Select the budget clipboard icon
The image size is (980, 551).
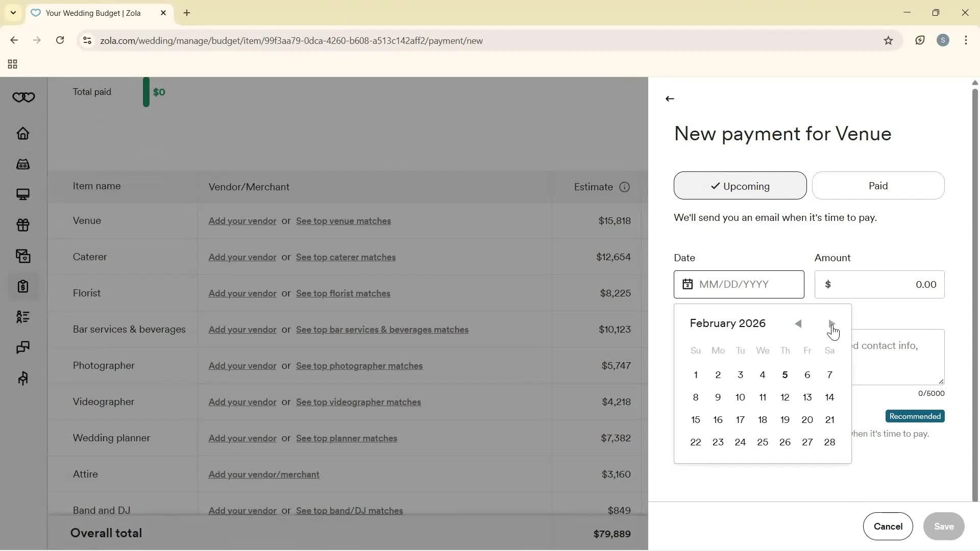(x=23, y=287)
